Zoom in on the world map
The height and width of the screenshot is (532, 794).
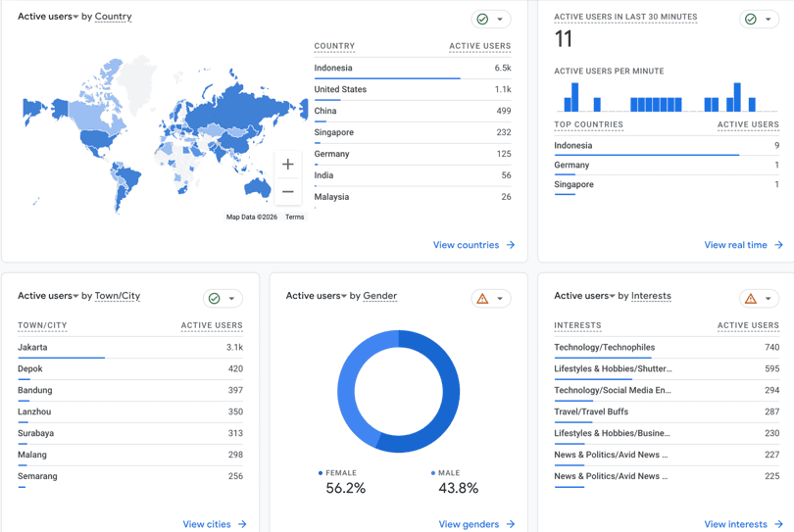point(287,164)
